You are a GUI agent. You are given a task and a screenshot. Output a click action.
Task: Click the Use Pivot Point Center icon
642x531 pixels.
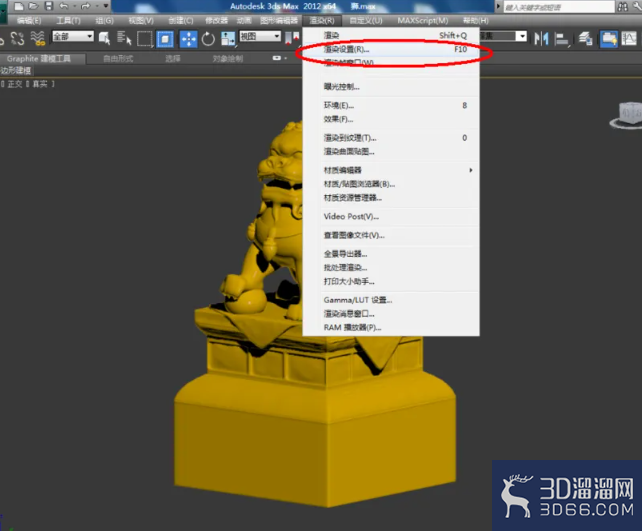(292, 38)
